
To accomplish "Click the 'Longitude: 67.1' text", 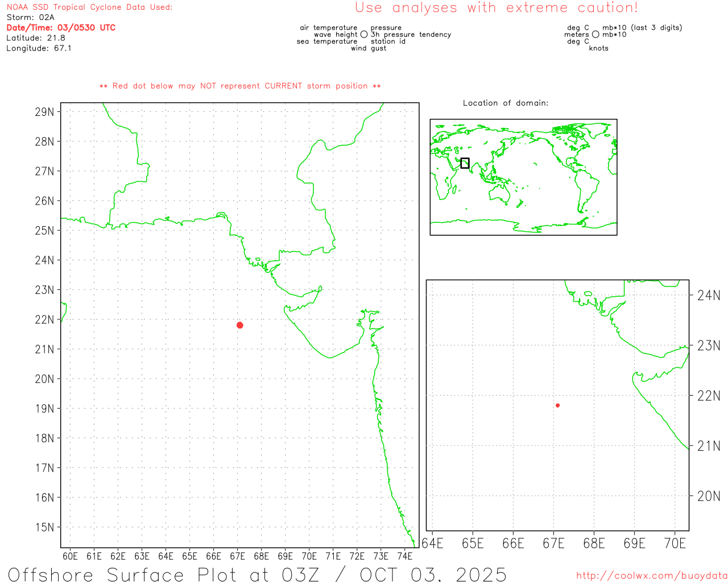I will [39, 48].
